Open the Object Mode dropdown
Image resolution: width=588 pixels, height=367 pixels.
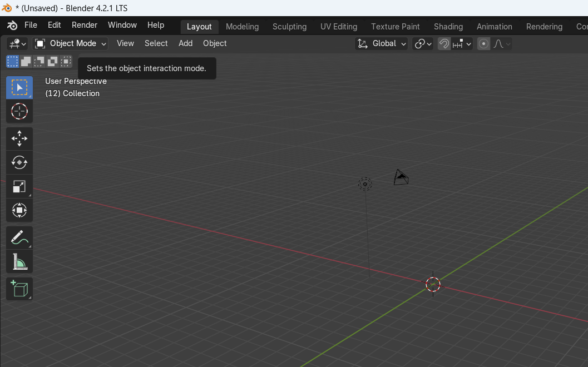tap(70, 44)
